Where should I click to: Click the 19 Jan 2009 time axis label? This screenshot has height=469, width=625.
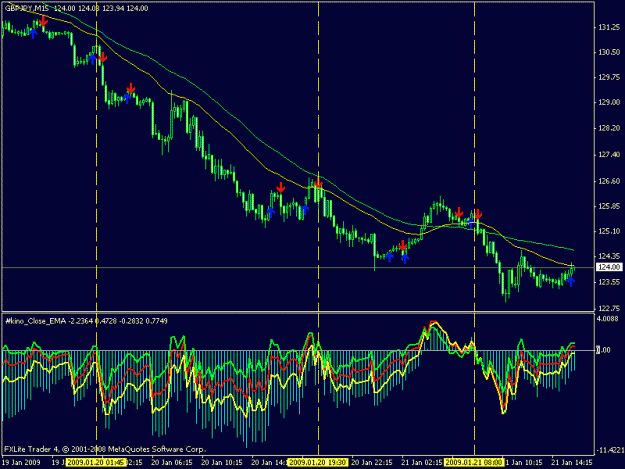(21, 462)
